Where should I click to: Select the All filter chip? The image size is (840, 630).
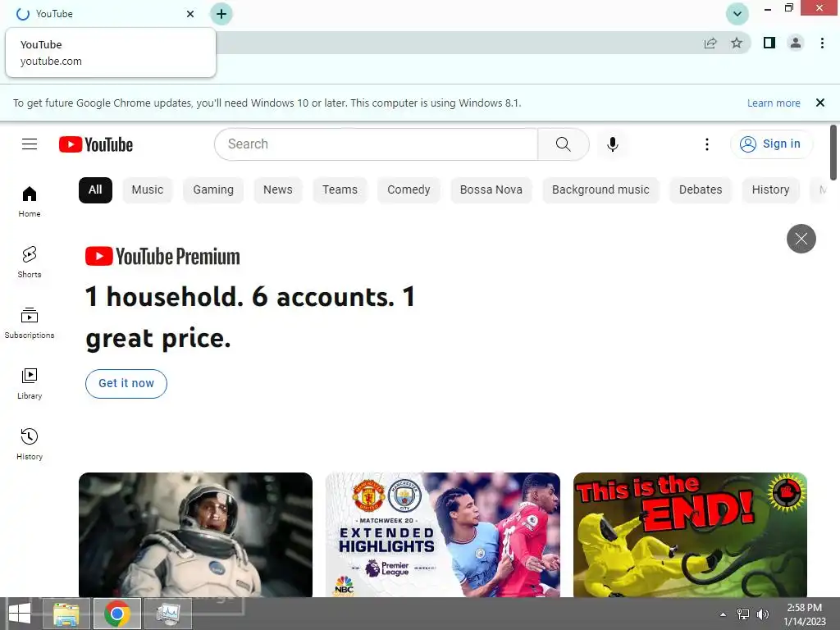click(x=95, y=189)
